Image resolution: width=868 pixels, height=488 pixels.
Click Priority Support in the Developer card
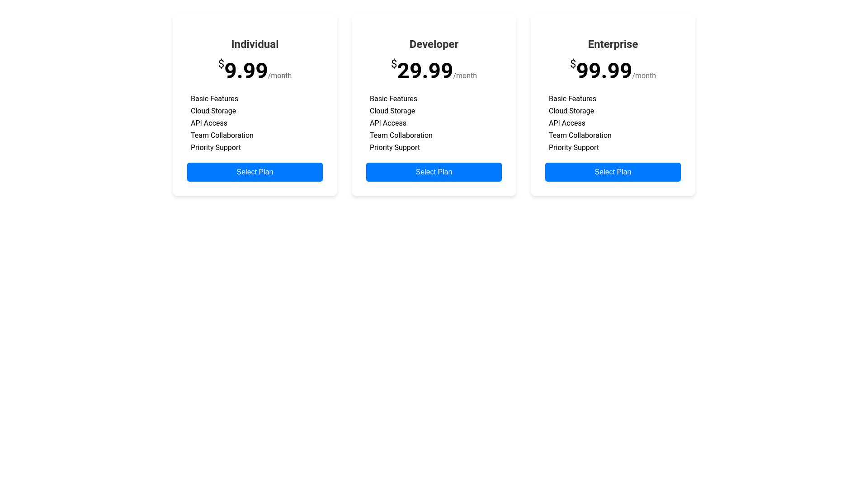pos(395,147)
